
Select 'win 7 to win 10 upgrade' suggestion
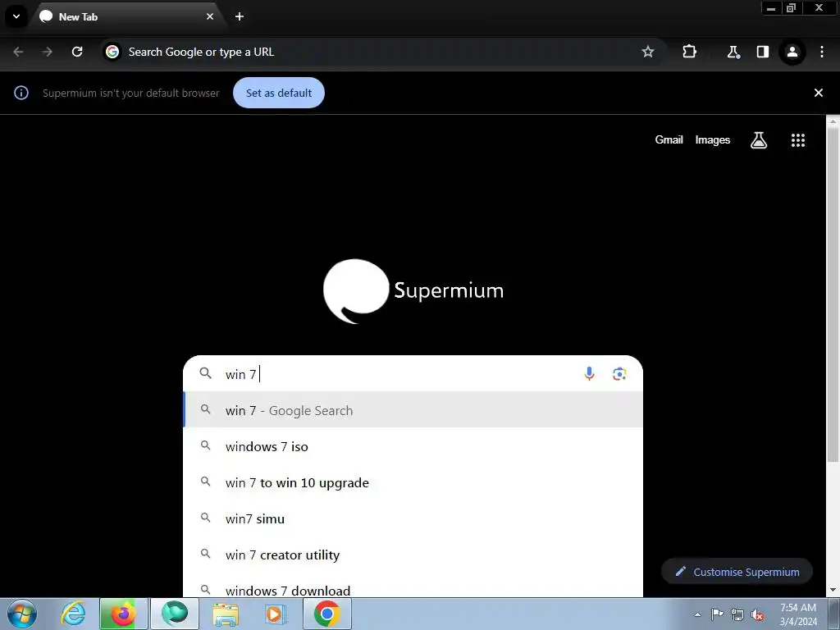(x=413, y=482)
